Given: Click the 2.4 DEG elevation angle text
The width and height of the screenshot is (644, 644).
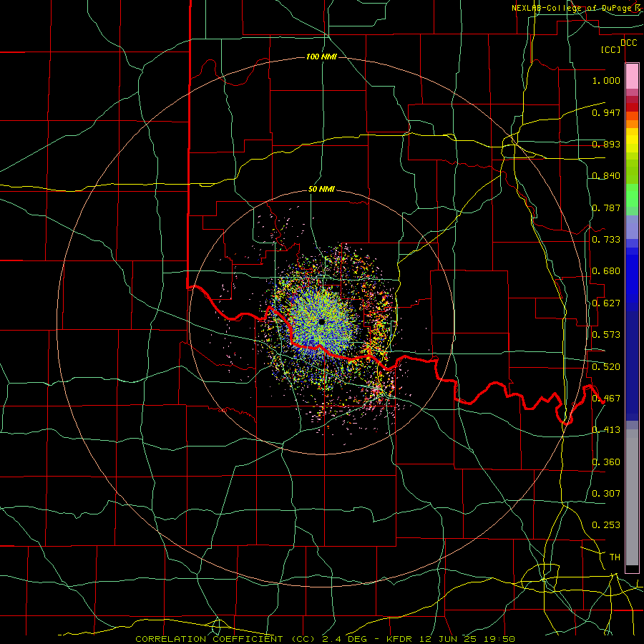Looking at the screenshot, I should (x=346, y=639).
